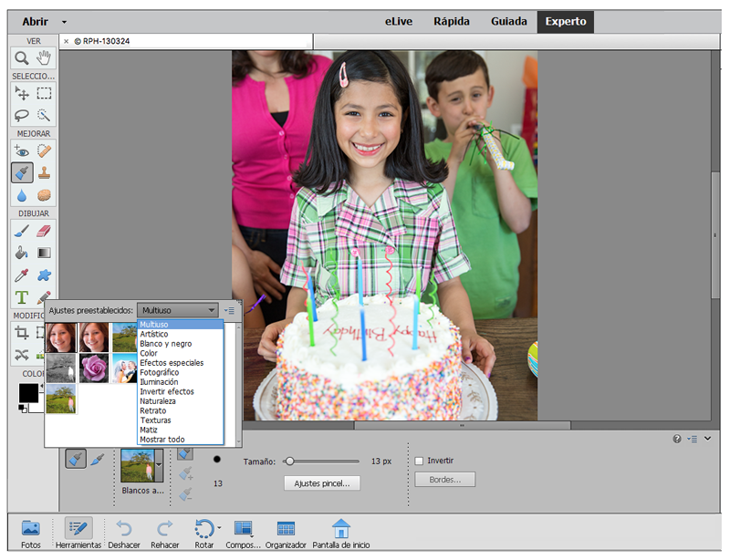The image size is (730, 560).
Task: Expand the Abrir dropdown arrow
Action: 64,22
